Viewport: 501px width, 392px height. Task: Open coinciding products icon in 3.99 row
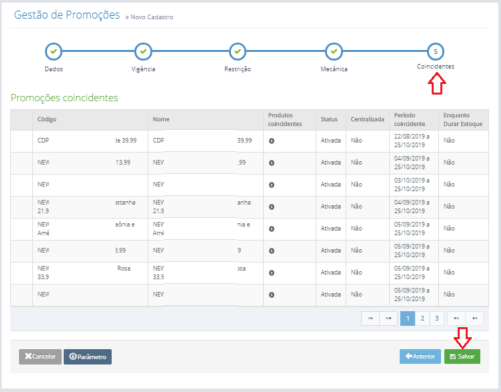[272, 251]
